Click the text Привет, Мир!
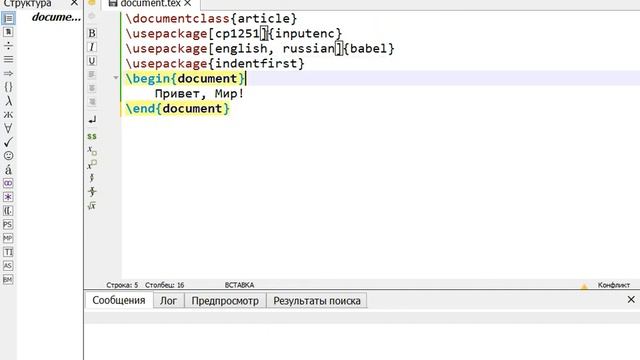The width and height of the screenshot is (640, 360). coord(199,94)
